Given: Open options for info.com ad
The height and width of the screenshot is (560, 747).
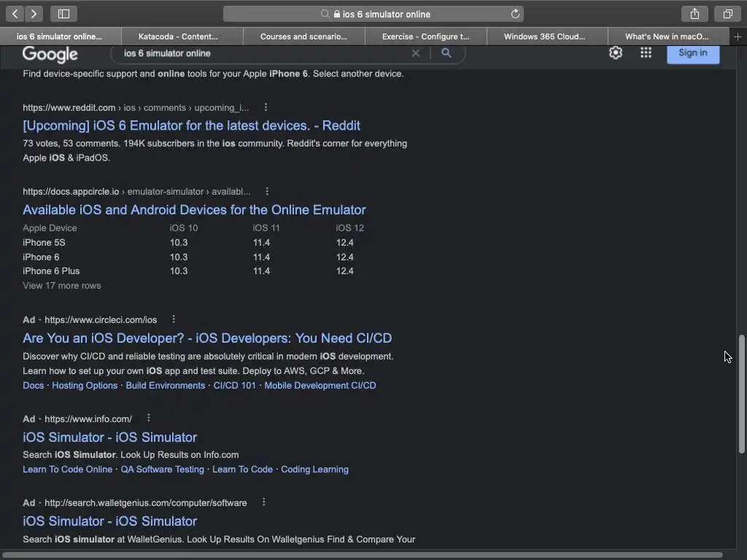Looking at the screenshot, I should 149,418.
